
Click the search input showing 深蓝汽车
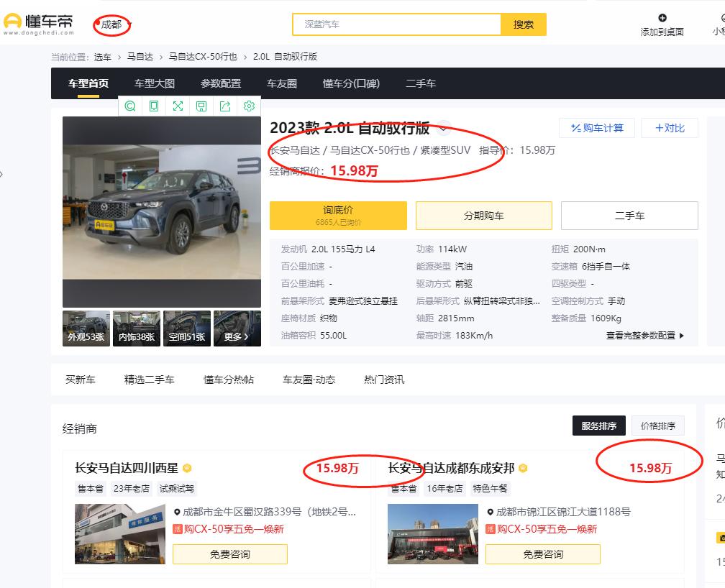tap(396, 24)
